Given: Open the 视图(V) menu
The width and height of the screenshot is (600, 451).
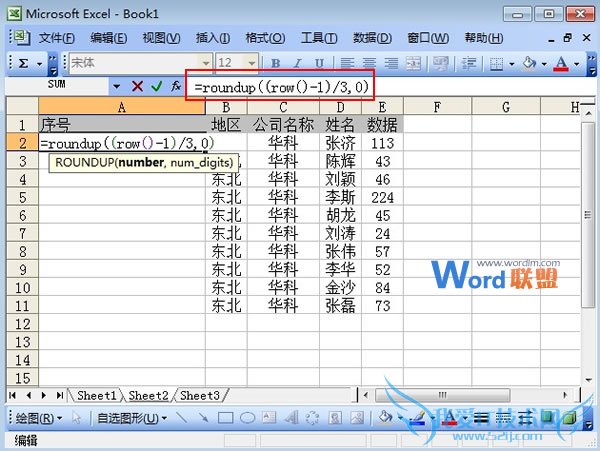Looking at the screenshot, I should click(161, 38).
